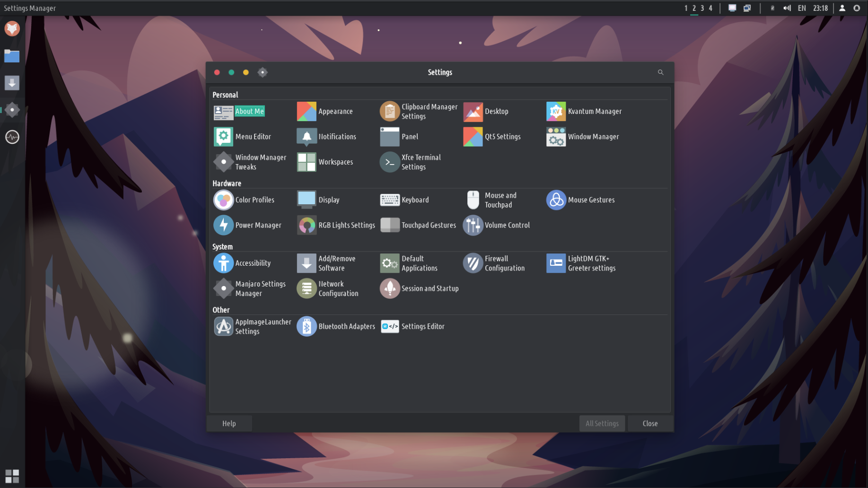Click the Close button in Settings
Viewport: 868px width, 488px height.
(x=649, y=424)
